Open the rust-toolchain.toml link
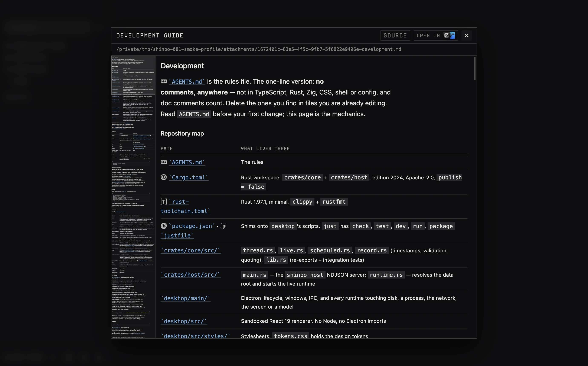This screenshot has width=588, height=366. (186, 206)
